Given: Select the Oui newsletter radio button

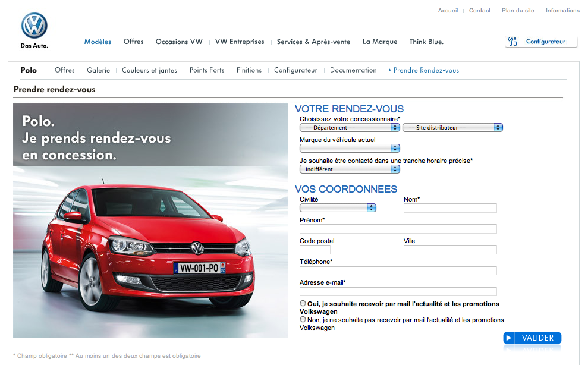Looking at the screenshot, I should [x=303, y=303].
